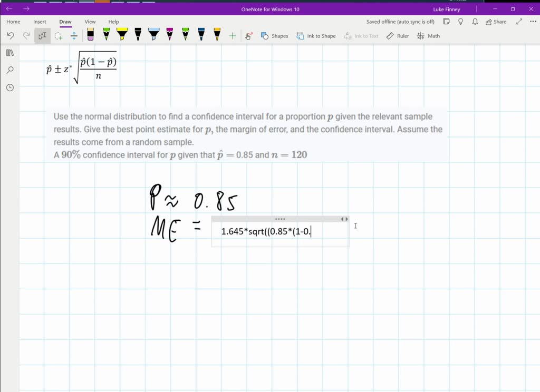Toggle the text selection cursor tool
This screenshot has width=540, height=392.
pos(42,36)
